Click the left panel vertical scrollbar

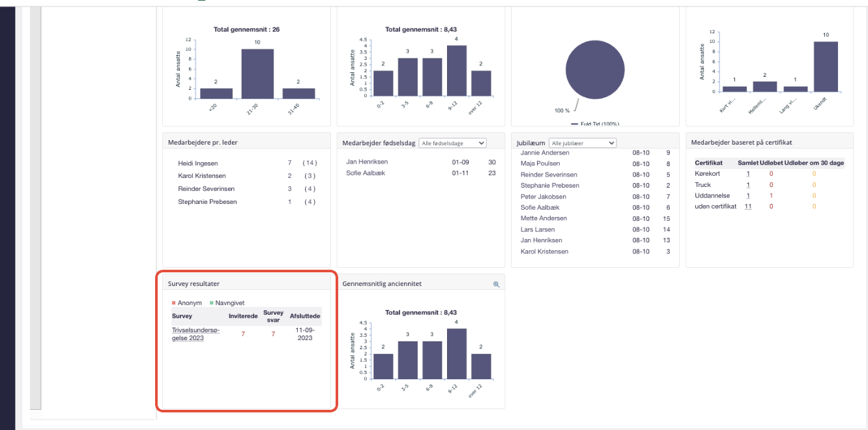[35, 208]
